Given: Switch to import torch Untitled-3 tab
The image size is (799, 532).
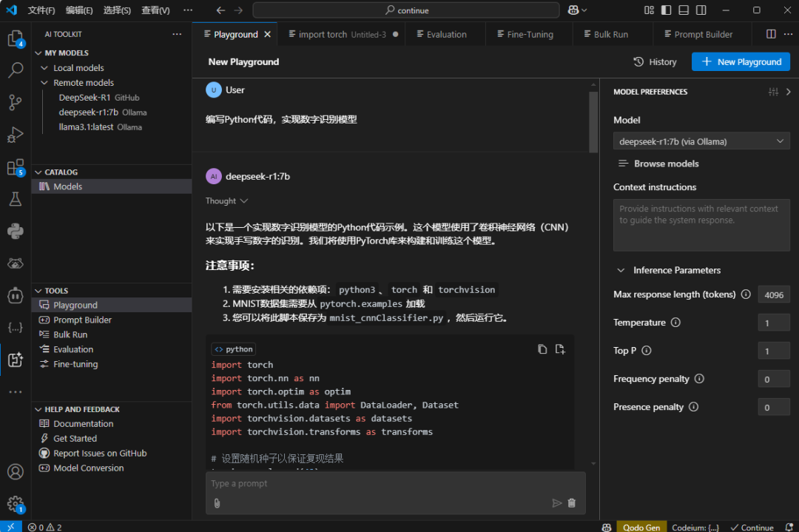Looking at the screenshot, I should click(342, 34).
